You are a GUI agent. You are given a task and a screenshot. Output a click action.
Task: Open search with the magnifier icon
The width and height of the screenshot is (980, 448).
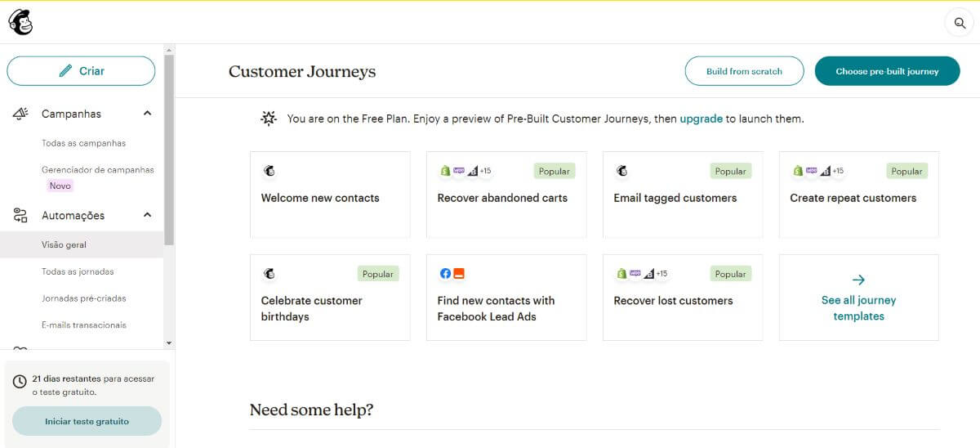point(960,23)
